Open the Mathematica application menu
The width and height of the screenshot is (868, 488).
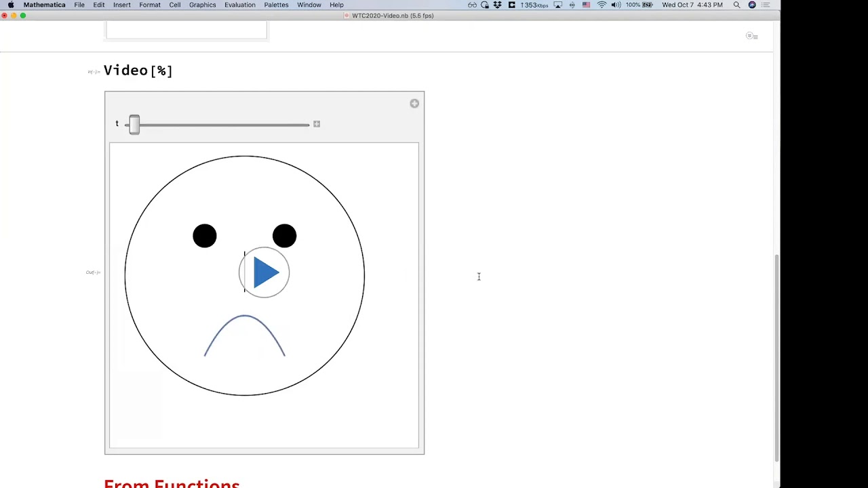(x=45, y=5)
